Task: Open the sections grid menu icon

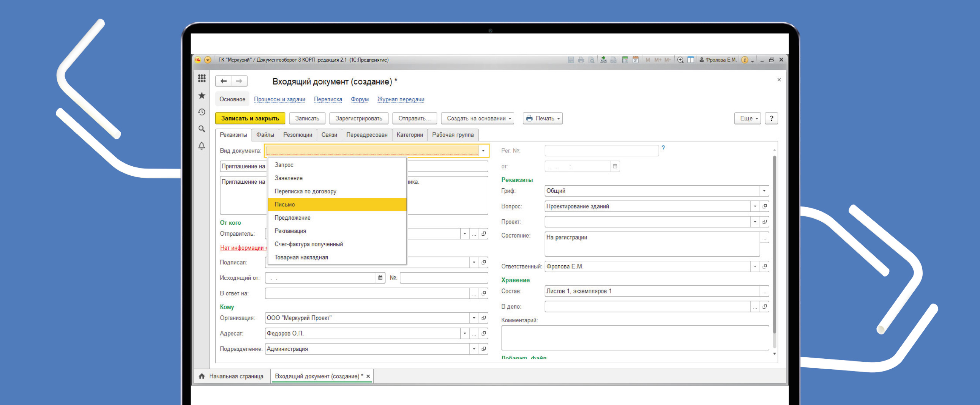Action: click(202, 78)
